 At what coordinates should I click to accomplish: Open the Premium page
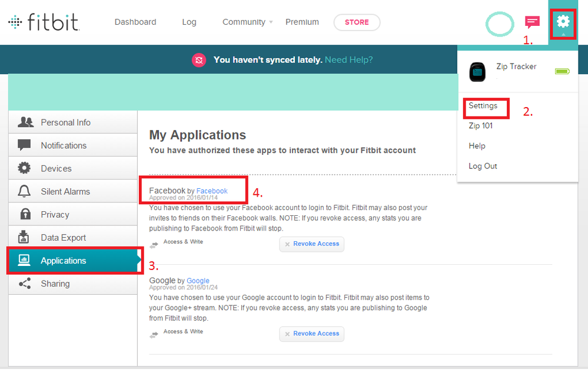[303, 22]
